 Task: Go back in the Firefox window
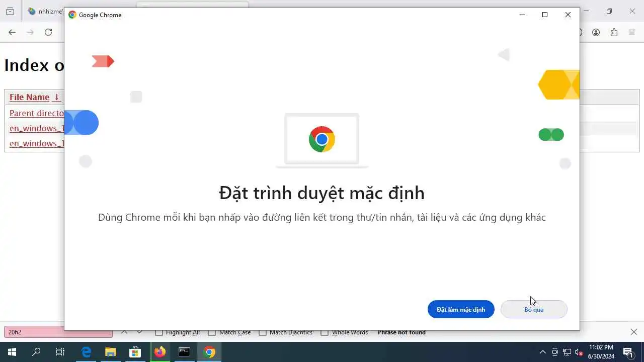point(12,32)
